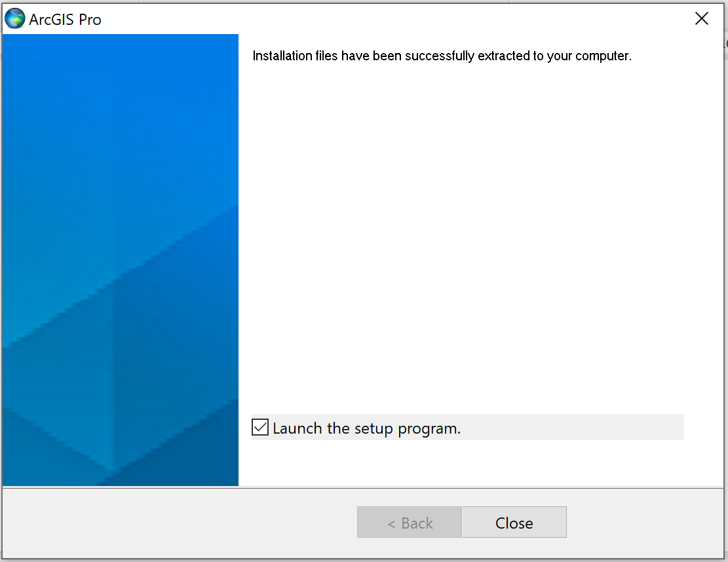Click the ArcGIS Pro globe icon
The image size is (728, 562).
[15, 18]
